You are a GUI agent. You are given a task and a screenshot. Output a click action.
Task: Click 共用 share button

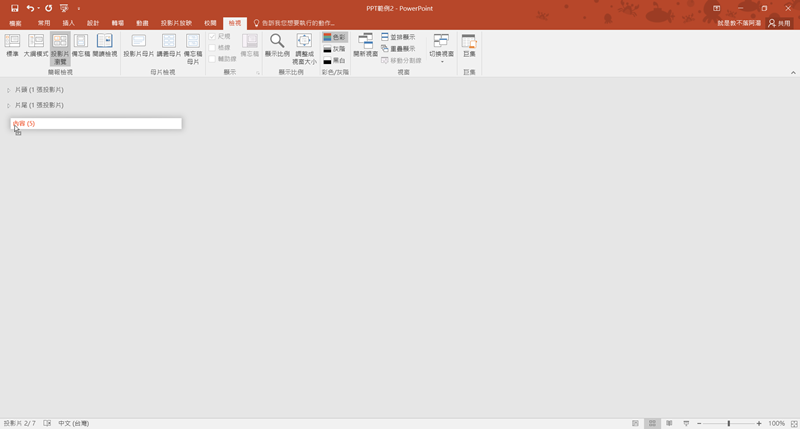coord(780,23)
